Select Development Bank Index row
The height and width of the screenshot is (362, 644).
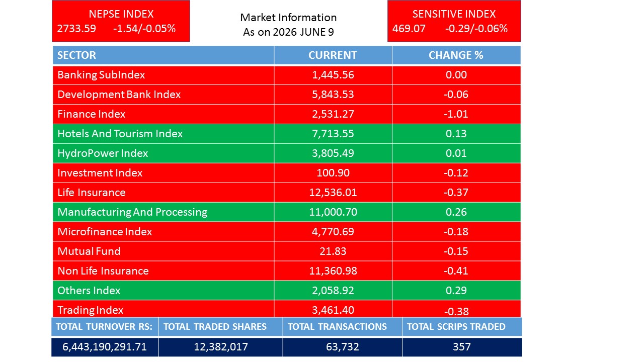point(287,95)
